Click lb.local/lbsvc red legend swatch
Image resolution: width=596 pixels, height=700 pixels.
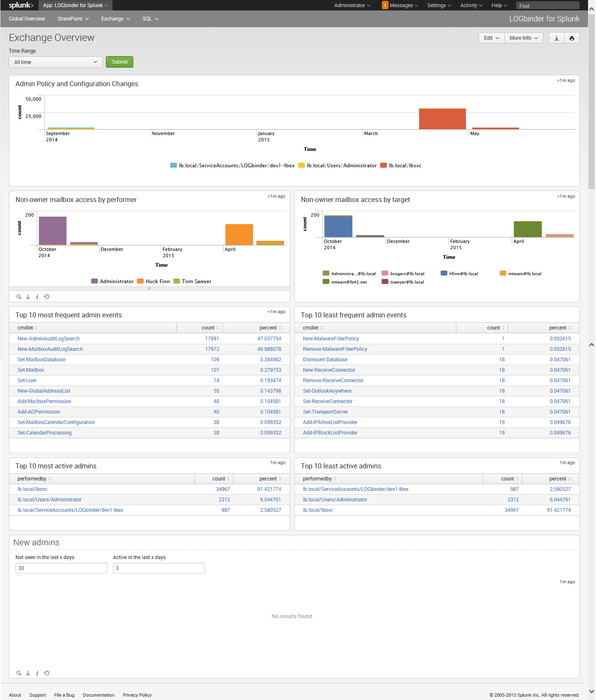384,166
